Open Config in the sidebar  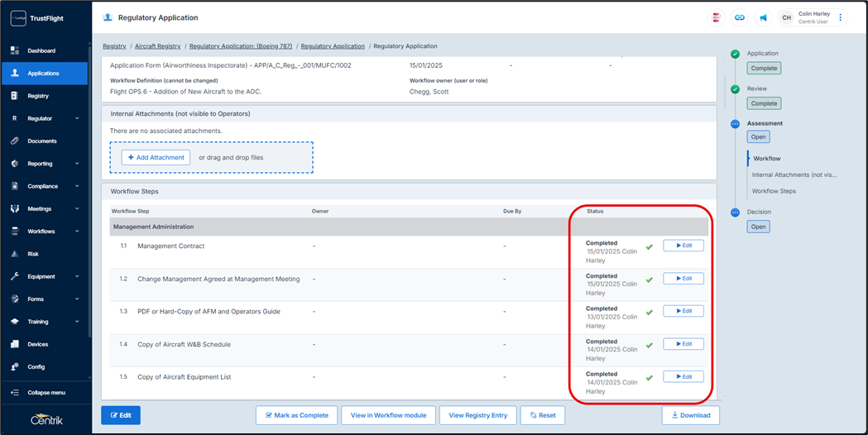[36, 366]
